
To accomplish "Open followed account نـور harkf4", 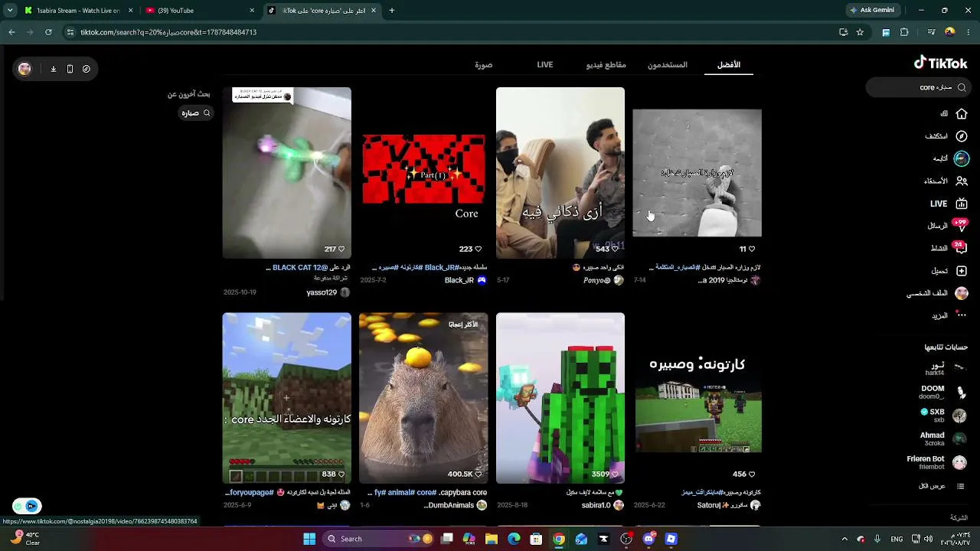I will (945, 369).
